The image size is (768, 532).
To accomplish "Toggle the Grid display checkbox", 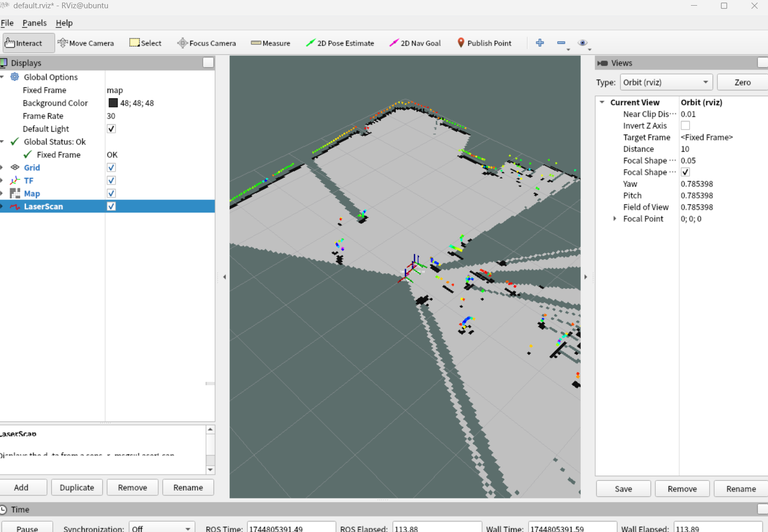I will [x=111, y=168].
